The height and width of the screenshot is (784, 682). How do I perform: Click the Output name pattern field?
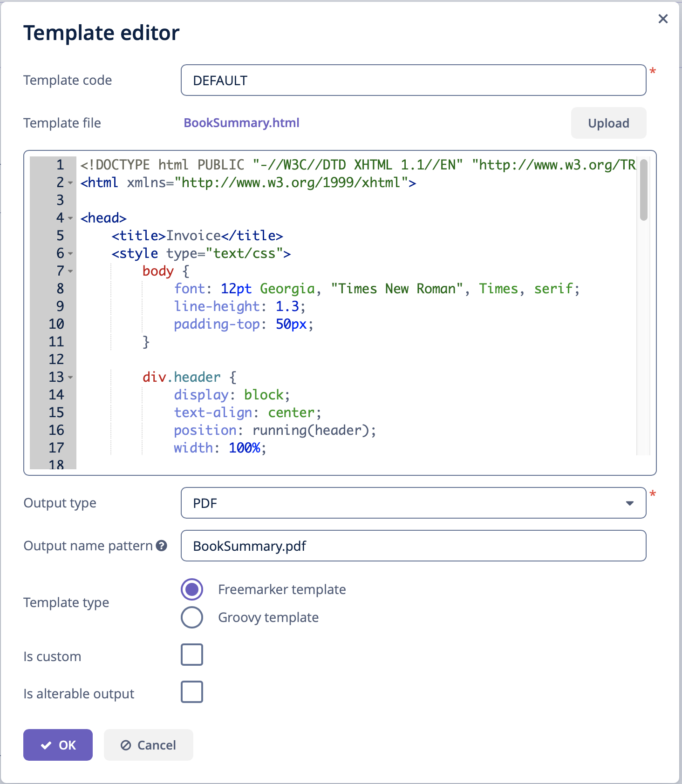(x=413, y=546)
